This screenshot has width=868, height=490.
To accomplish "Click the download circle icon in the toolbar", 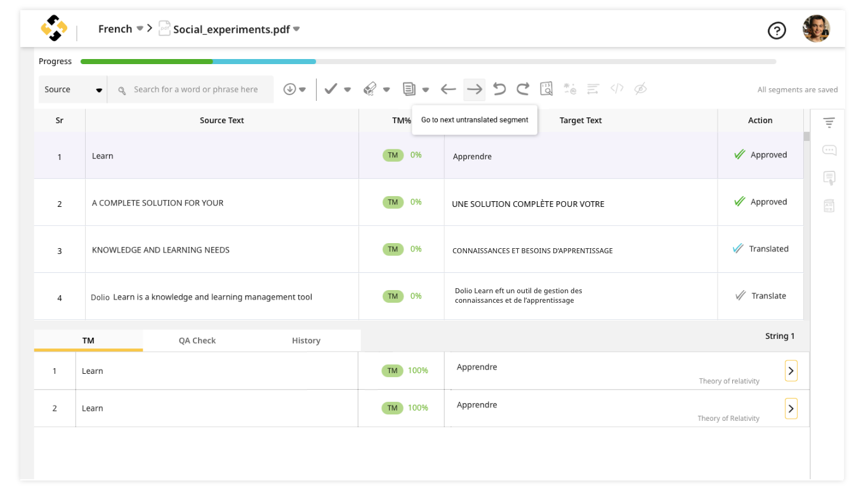I will click(289, 89).
